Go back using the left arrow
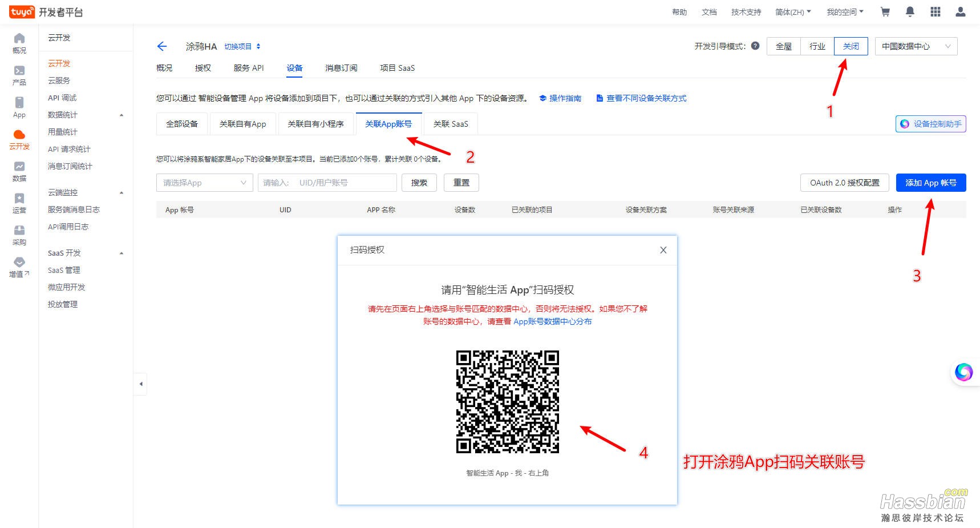Viewport: 980px width, 528px height. [162, 46]
